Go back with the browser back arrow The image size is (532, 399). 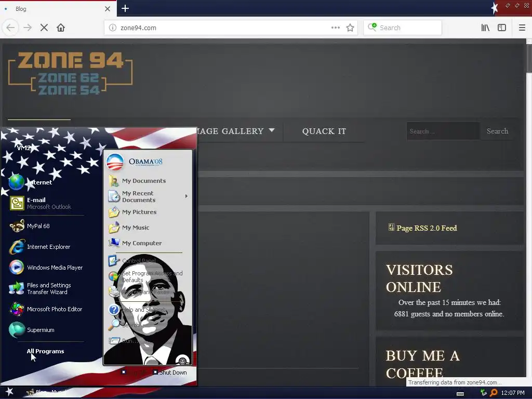pyautogui.click(x=10, y=28)
